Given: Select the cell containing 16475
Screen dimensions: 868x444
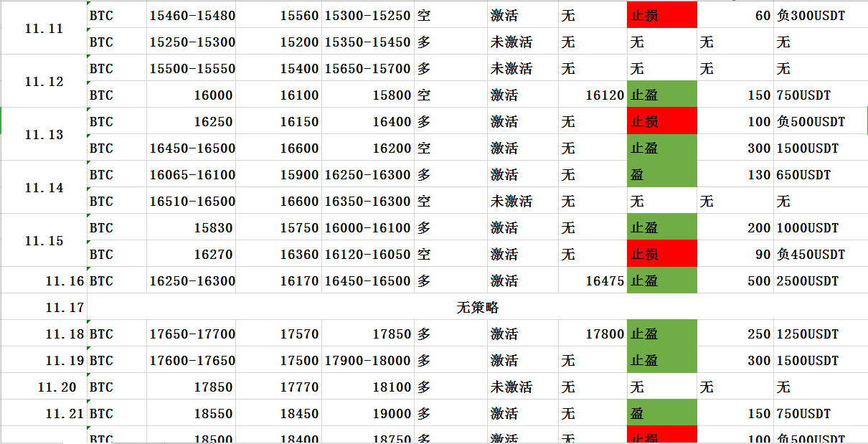Looking at the screenshot, I should (592, 280).
